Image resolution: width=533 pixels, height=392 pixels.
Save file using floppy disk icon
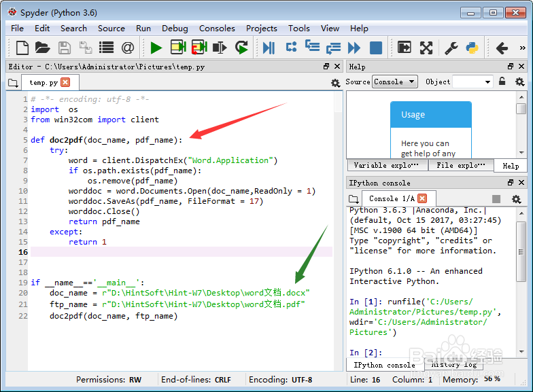[64, 48]
